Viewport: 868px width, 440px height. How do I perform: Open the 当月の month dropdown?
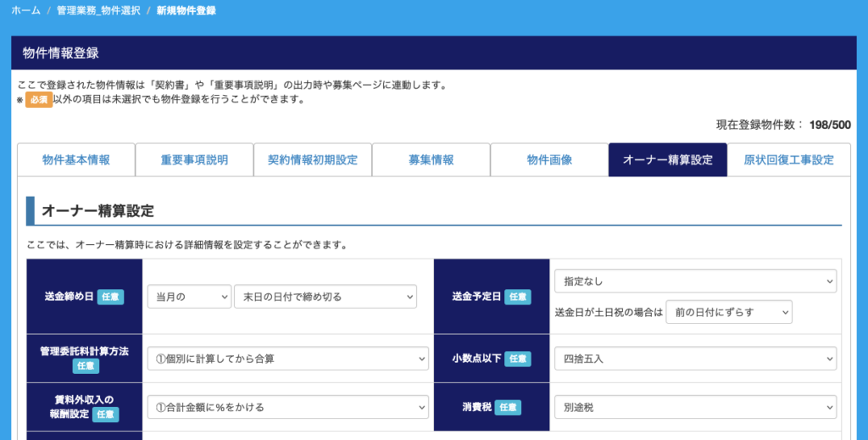click(x=188, y=297)
